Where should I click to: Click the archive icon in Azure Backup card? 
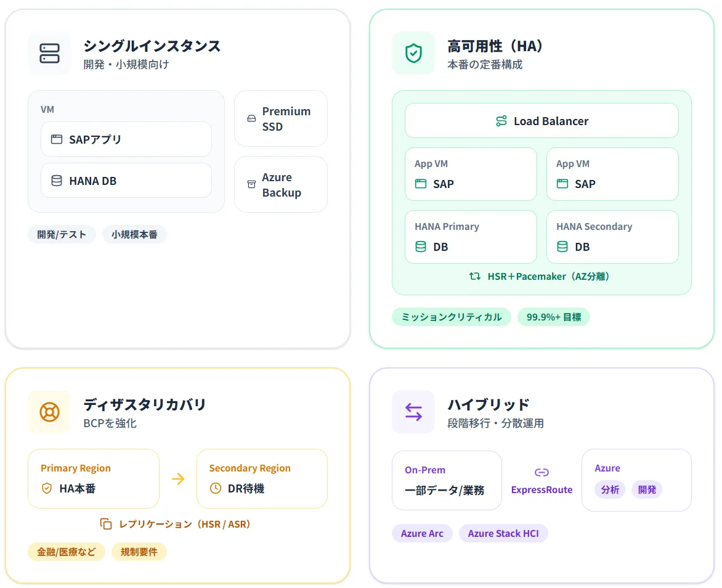tap(251, 184)
